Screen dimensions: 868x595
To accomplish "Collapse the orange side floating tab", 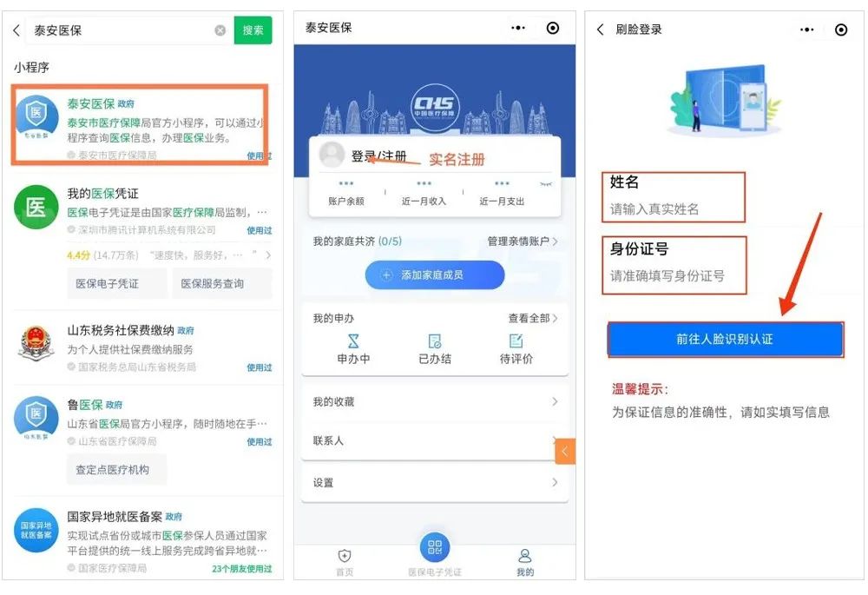I will pos(565,451).
